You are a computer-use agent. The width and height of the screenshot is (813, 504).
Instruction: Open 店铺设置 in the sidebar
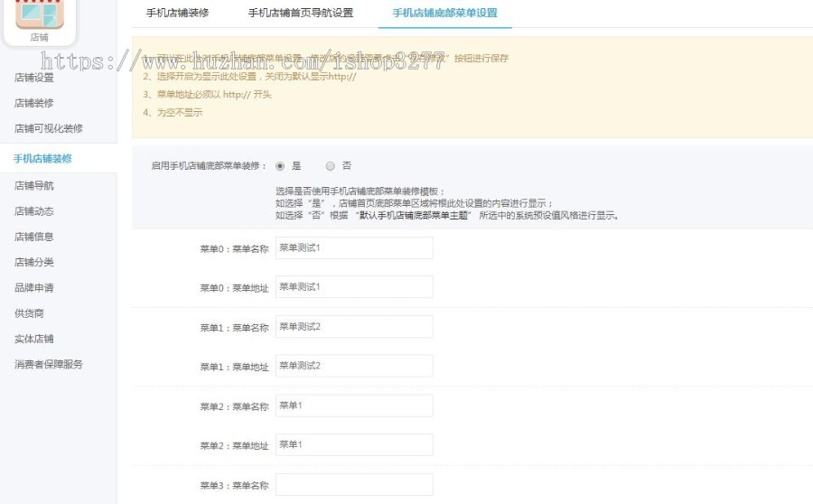(x=34, y=78)
